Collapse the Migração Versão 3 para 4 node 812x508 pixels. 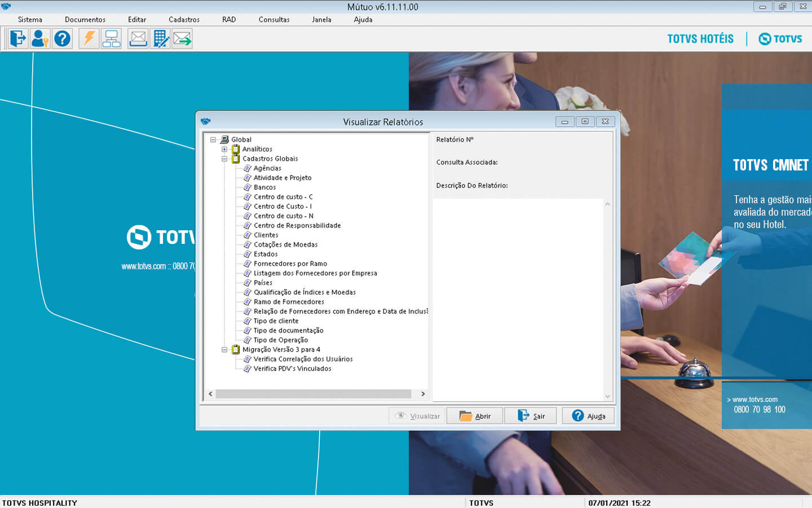pos(224,350)
